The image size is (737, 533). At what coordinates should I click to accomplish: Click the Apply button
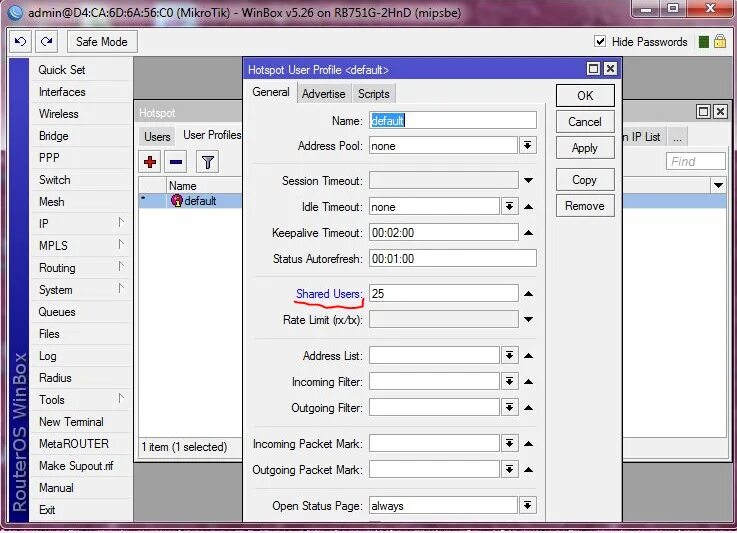[x=585, y=148]
